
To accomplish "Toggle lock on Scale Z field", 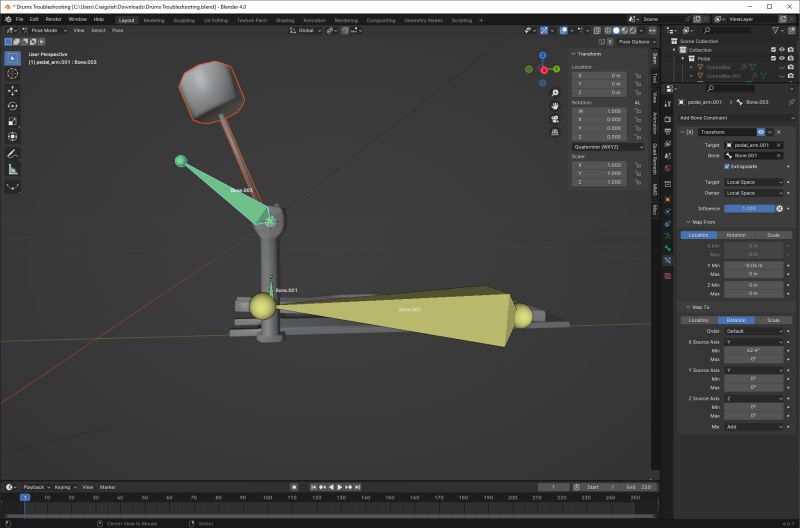I will [638, 182].
